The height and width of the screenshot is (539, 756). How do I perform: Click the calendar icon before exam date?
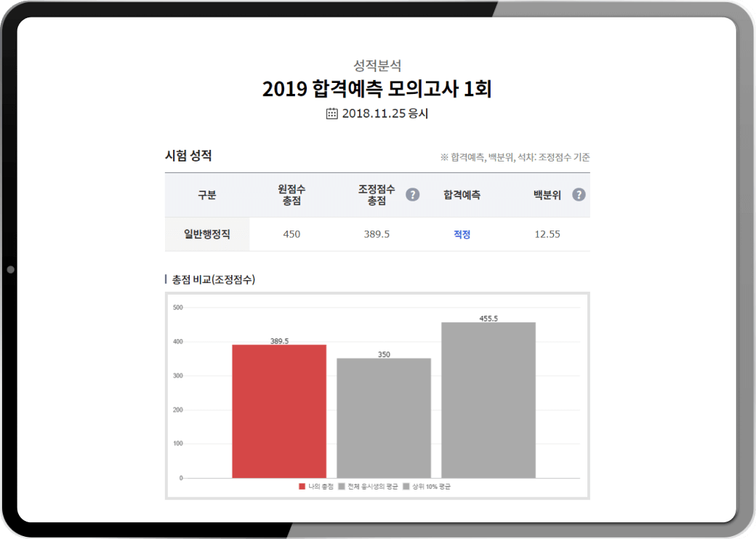click(x=332, y=113)
